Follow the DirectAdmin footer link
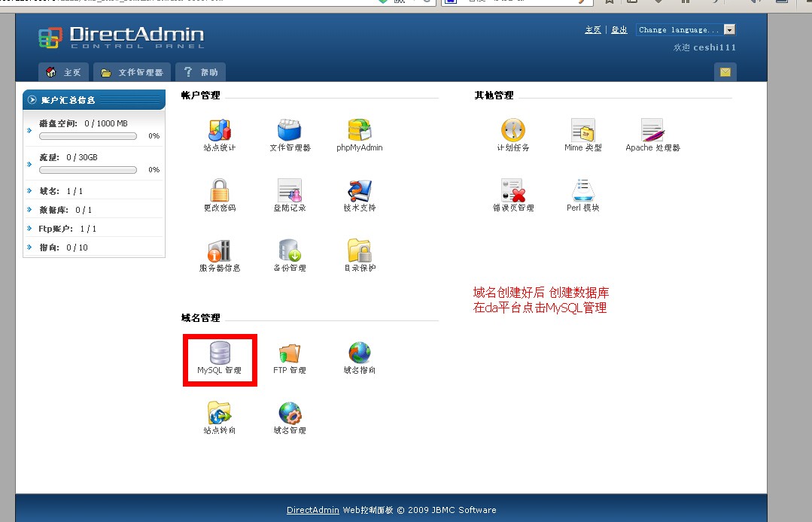The width and height of the screenshot is (812, 522). [313, 509]
